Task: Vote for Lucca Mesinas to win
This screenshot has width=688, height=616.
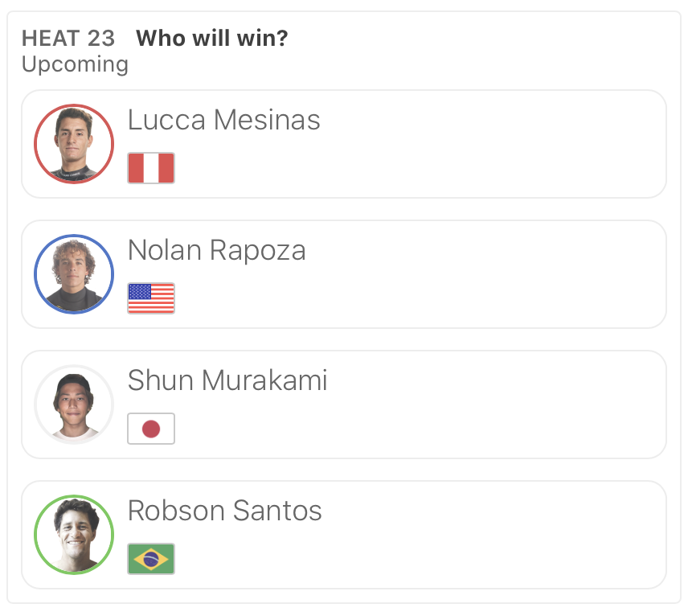Action: [x=482, y=144]
